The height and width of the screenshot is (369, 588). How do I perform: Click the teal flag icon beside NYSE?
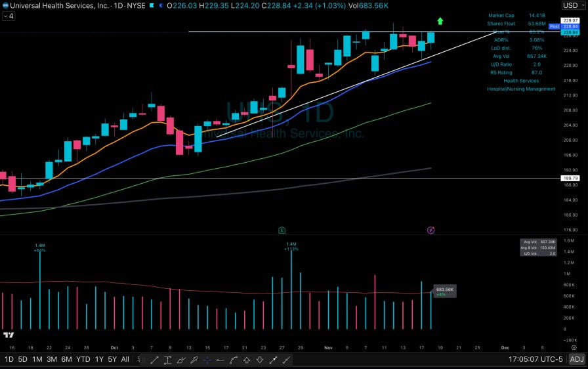tap(152, 6)
